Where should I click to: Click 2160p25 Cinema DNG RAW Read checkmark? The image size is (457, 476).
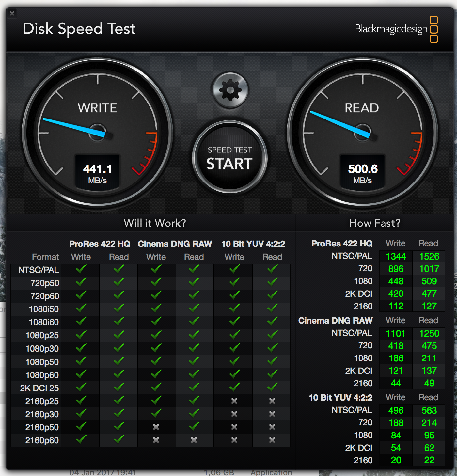tap(194, 400)
